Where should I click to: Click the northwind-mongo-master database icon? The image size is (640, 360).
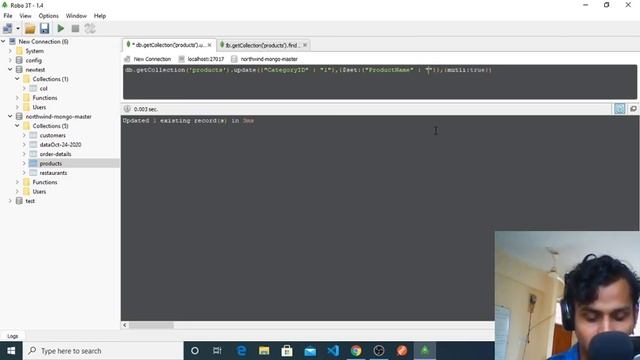19,116
